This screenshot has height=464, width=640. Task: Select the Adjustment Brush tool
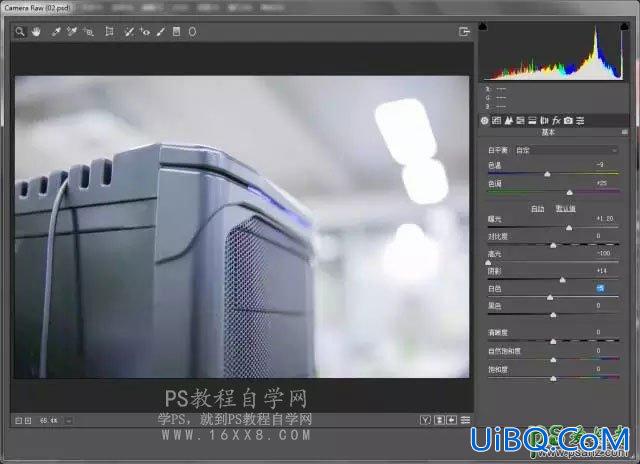coord(161,32)
